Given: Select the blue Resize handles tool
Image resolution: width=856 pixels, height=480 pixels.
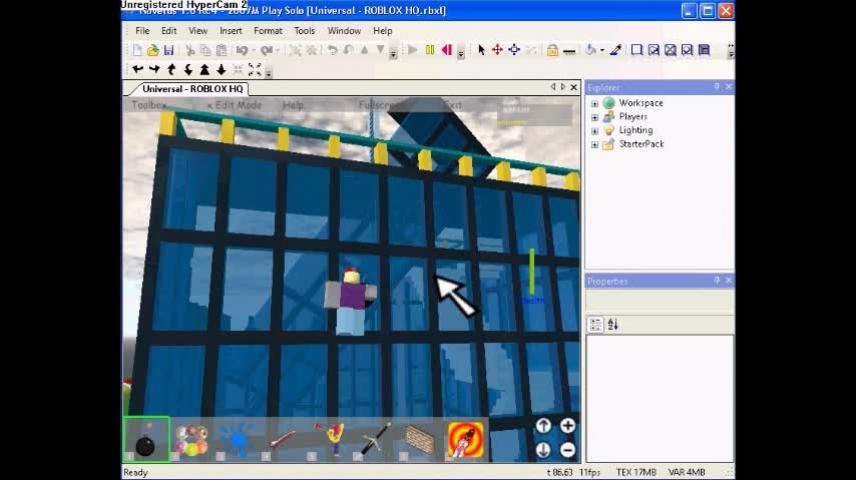Looking at the screenshot, I should pos(514,50).
